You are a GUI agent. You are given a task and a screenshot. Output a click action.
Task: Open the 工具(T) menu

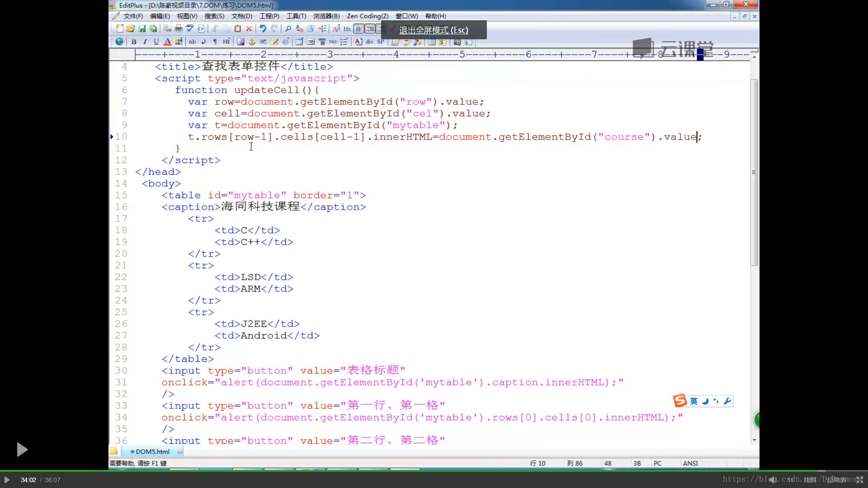(x=296, y=16)
